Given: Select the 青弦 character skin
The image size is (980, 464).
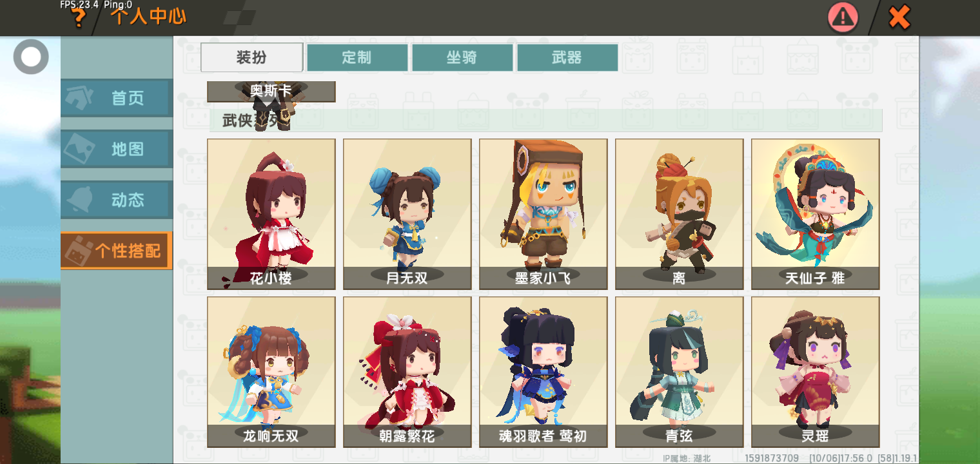Looking at the screenshot, I should (680, 372).
